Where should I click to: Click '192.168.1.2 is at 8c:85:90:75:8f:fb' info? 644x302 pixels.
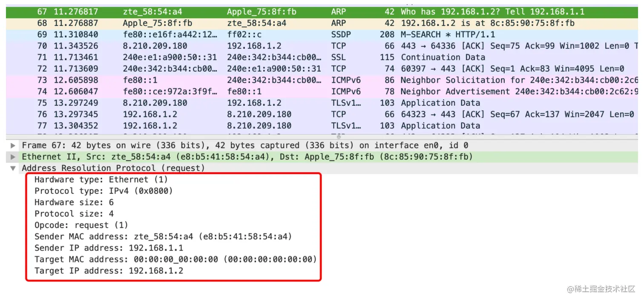[x=487, y=23]
